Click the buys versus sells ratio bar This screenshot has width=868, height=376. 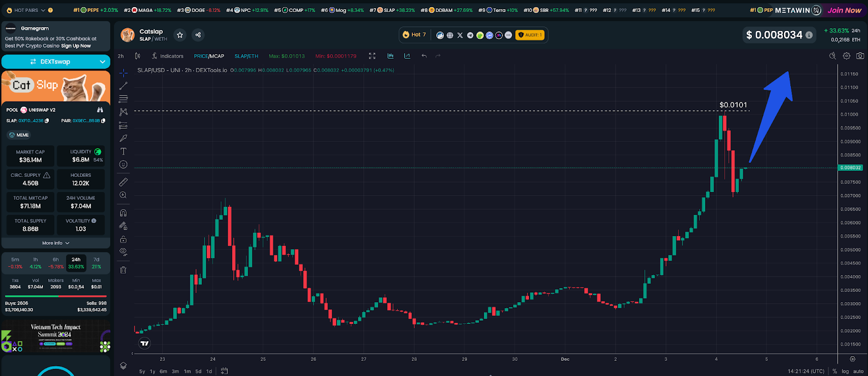tap(56, 296)
